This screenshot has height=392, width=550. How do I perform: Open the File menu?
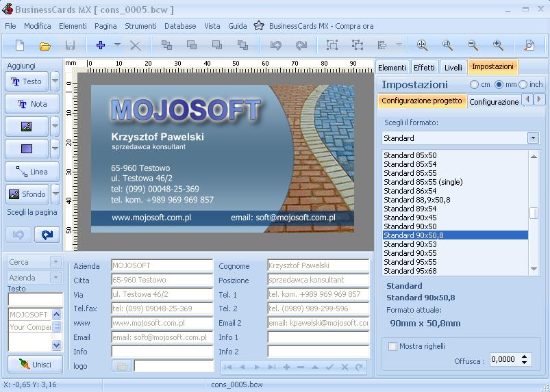coord(10,26)
